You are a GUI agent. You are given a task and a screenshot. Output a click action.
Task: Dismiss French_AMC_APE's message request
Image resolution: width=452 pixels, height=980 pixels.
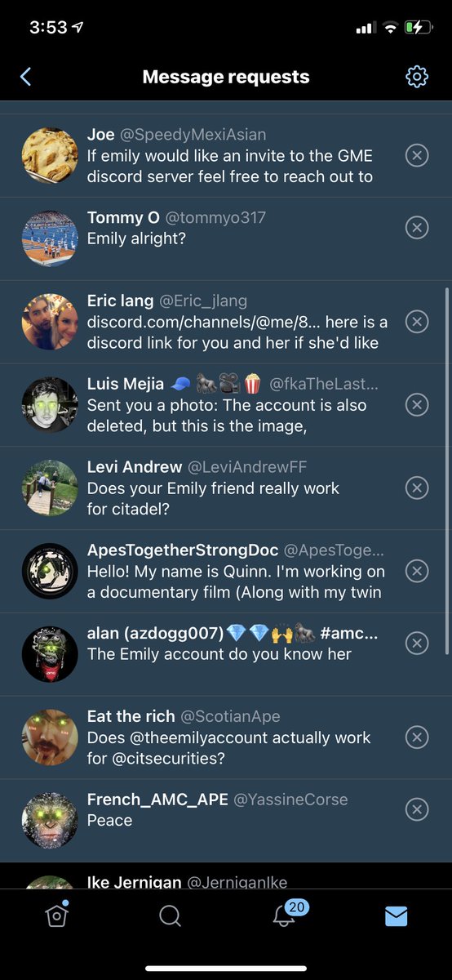coord(417,809)
